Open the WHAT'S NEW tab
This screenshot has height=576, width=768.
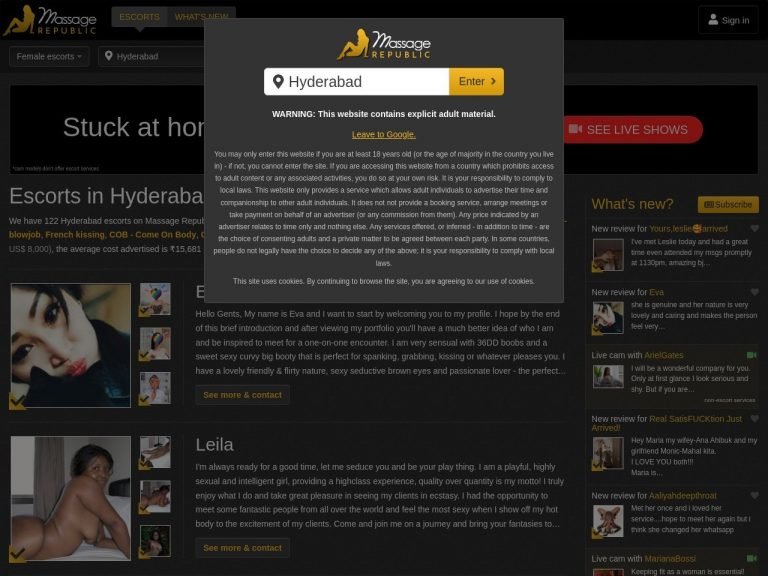pyautogui.click(x=201, y=17)
